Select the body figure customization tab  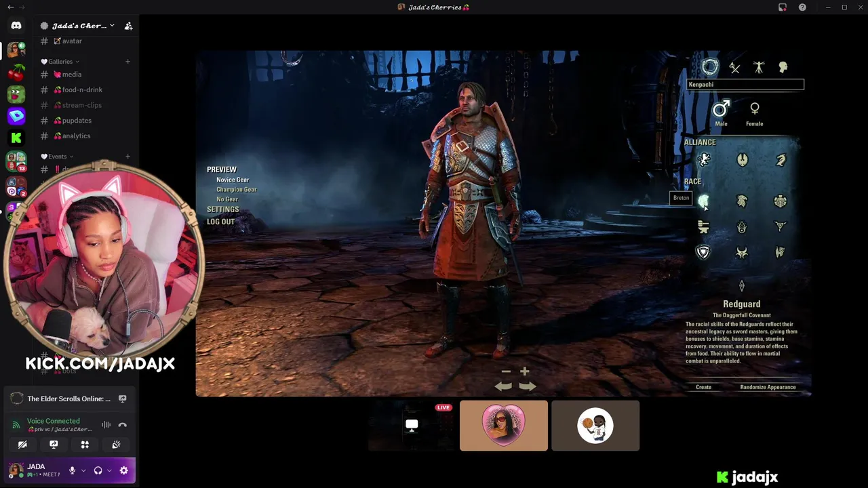coord(759,67)
